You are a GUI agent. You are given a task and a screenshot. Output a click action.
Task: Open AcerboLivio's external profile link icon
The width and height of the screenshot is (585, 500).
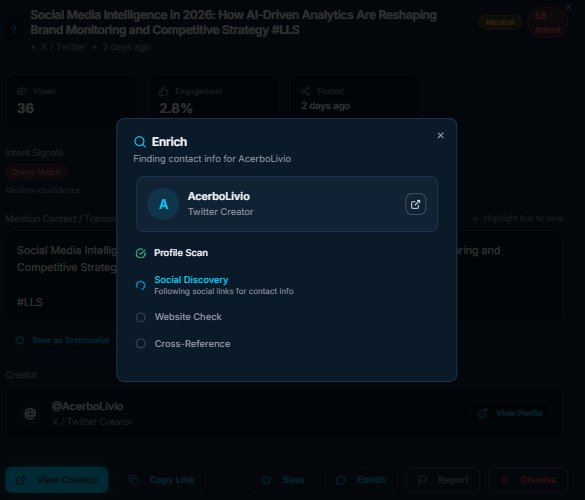415,204
